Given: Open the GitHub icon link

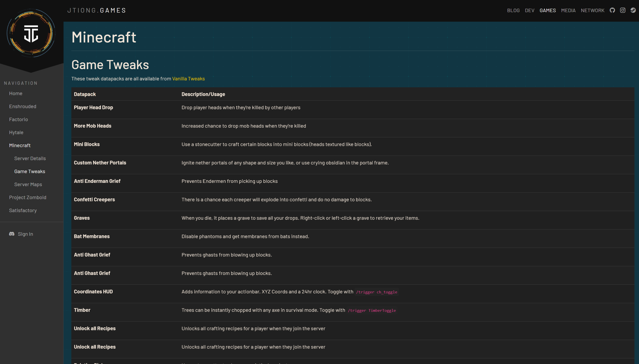Looking at the screenshot, I should pyautogui.click(x=612, y=10).
